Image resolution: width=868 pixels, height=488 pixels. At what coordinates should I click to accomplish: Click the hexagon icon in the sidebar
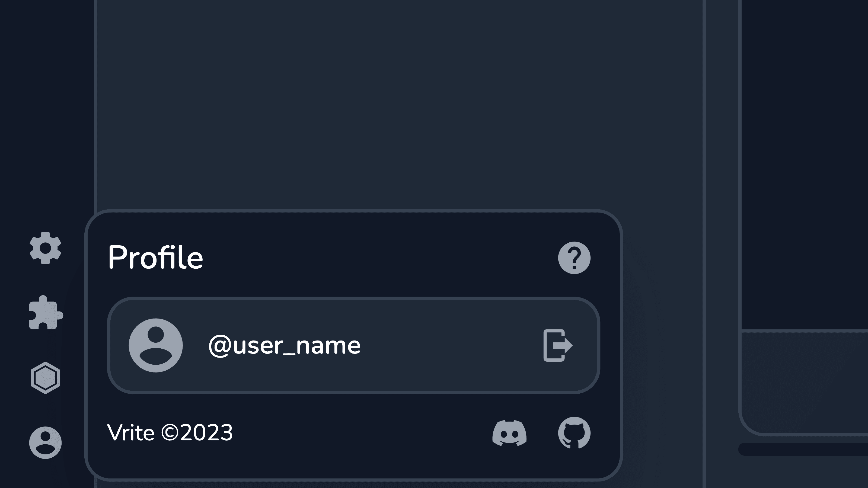46,378
